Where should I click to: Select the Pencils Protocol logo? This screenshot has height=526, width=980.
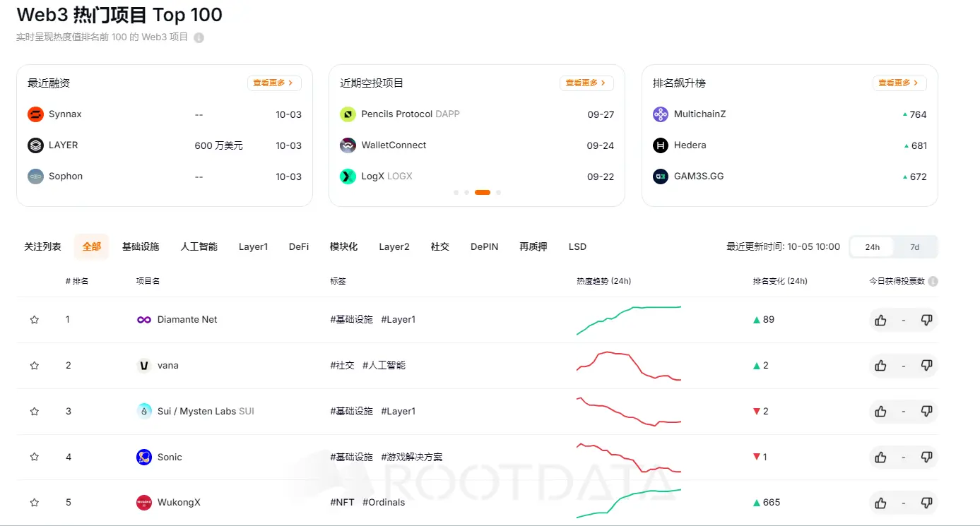pos(347,114)
